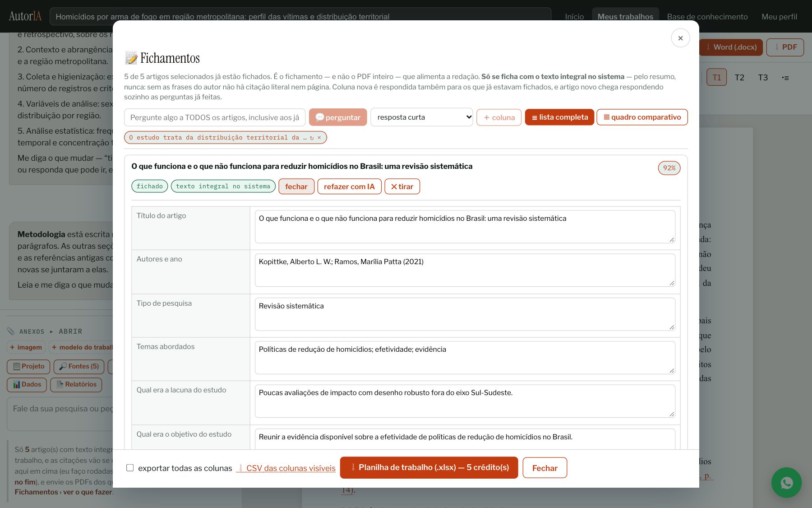
Task: Select T1 heading style in background toolbar
Action: pos(716,77)
